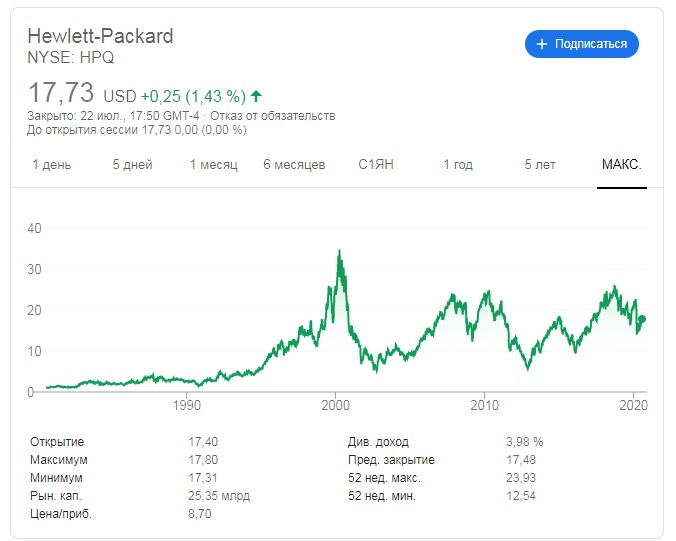The height and width of the screenshot is (541, 676).
Task: Click the 2000 peak on the chart
Action: click(339, 251)
